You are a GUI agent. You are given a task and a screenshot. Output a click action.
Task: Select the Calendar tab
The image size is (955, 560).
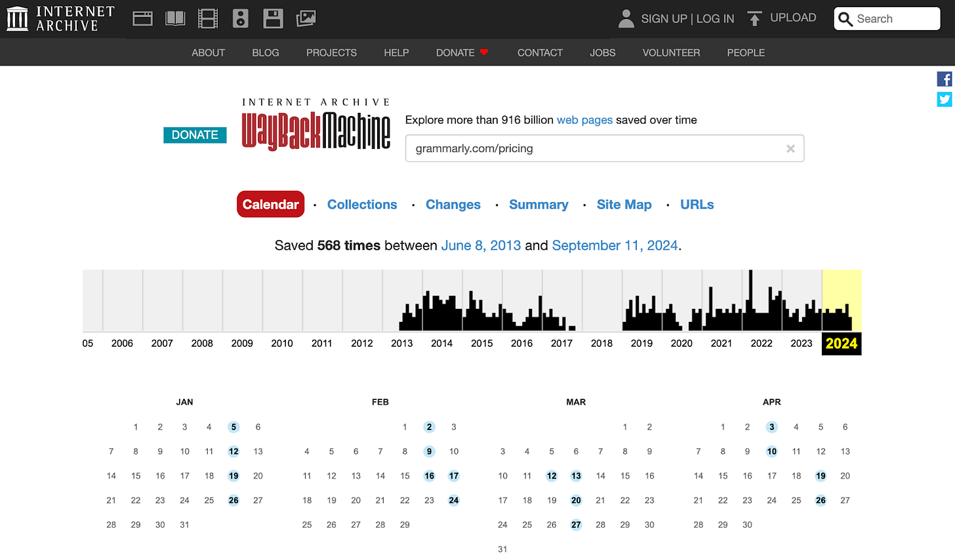click(x=270, y=205)
